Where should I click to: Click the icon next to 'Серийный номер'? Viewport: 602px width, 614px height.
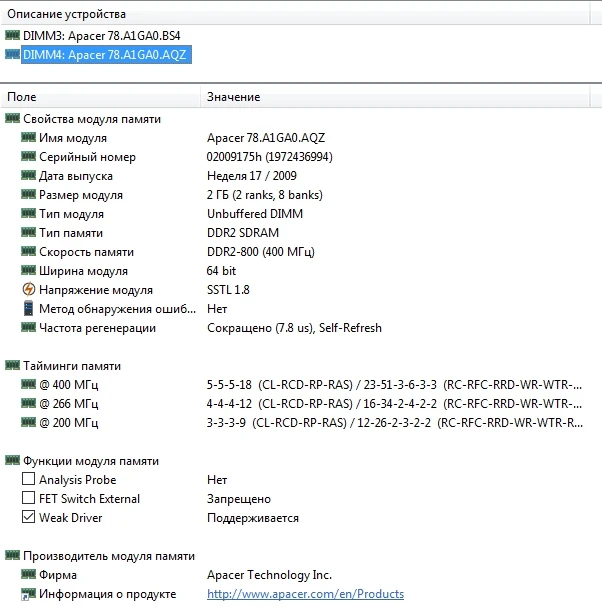[x=28, y=156]
